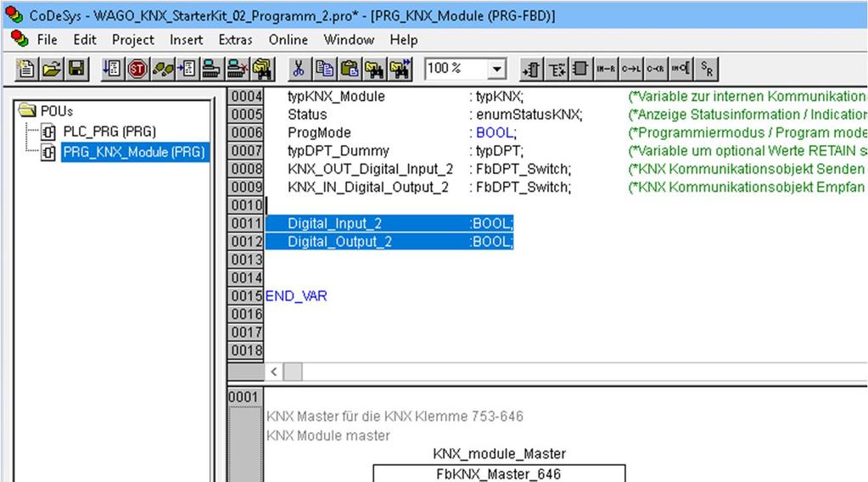Click the END_VAR keyword
868x482 pixels.
point(296,296)
